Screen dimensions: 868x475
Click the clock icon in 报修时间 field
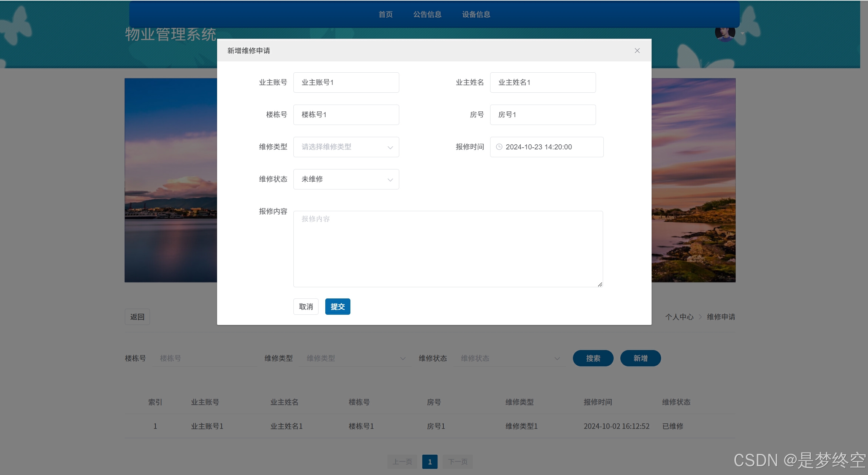[x=499, y=147]
